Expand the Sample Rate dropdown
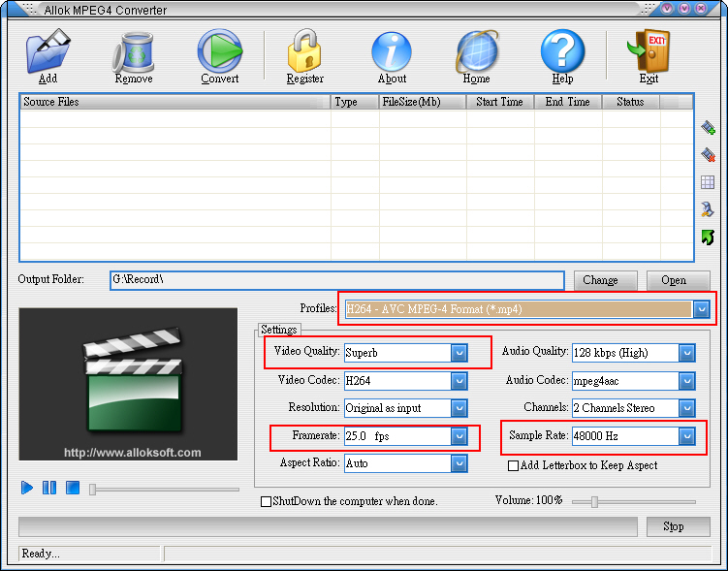 pos(686,436)
